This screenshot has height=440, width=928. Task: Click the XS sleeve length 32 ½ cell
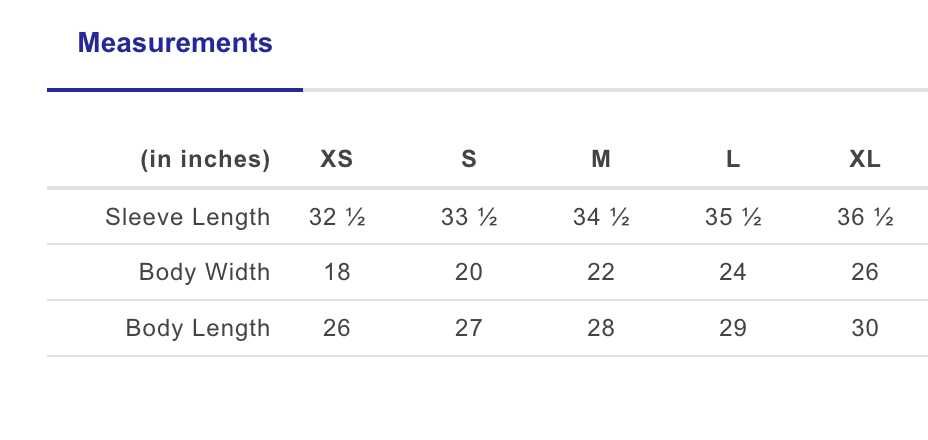pyautogui.click(x=337, y=217)
